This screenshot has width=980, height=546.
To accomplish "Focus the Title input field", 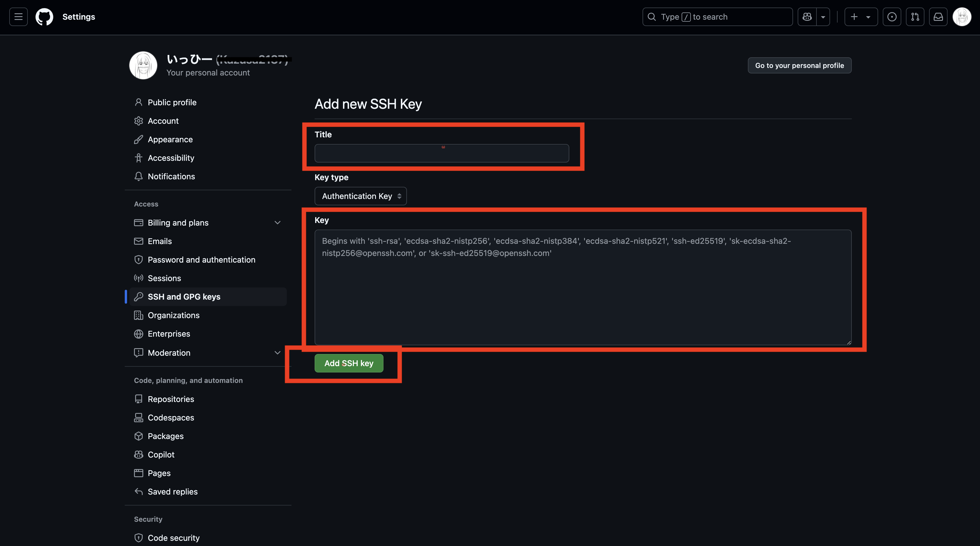I will (441, 154).
